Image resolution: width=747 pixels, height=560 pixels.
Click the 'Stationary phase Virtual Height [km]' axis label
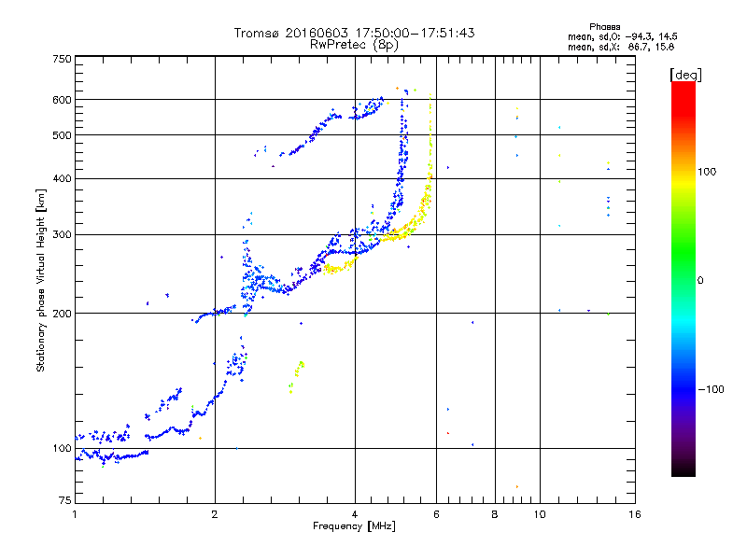click(x=41, y=280)
